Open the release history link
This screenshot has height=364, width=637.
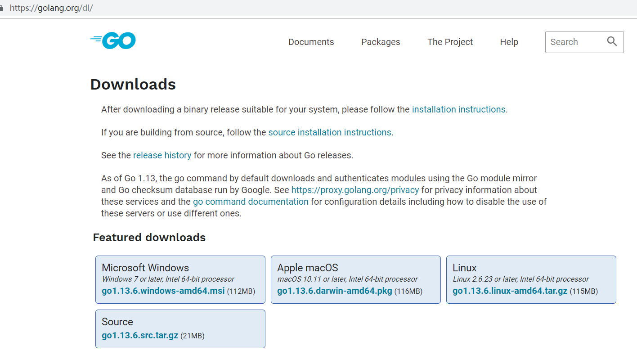coord(162,155)
